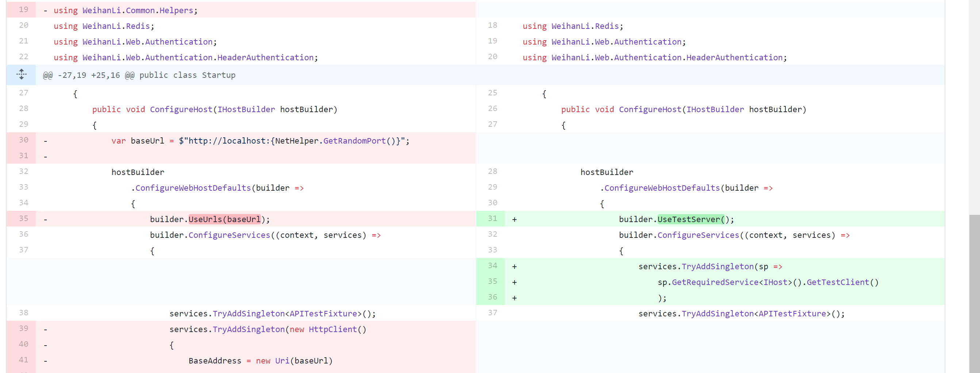Expand hidden lines above the Startup class hunk

coord(21,75)
